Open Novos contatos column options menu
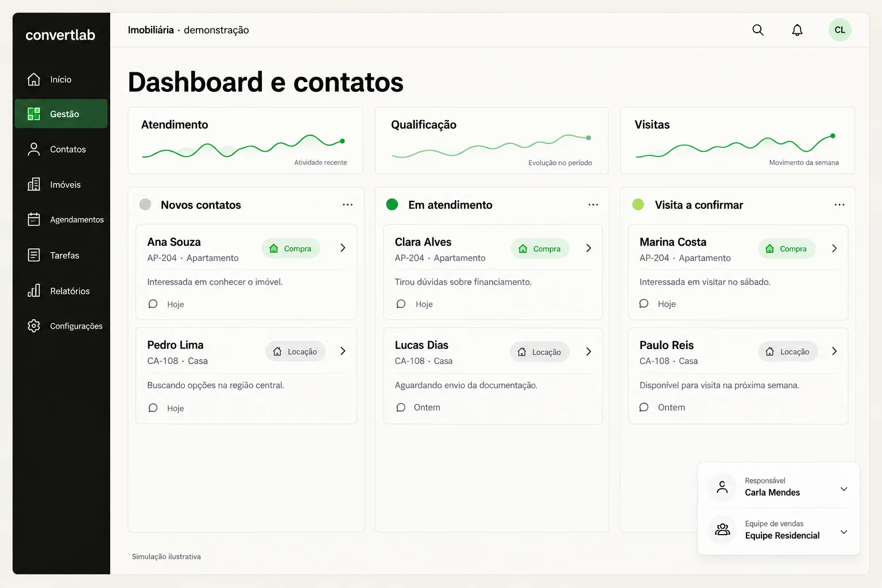Viewport: 882px width, 588px height. tap(347, 204)
